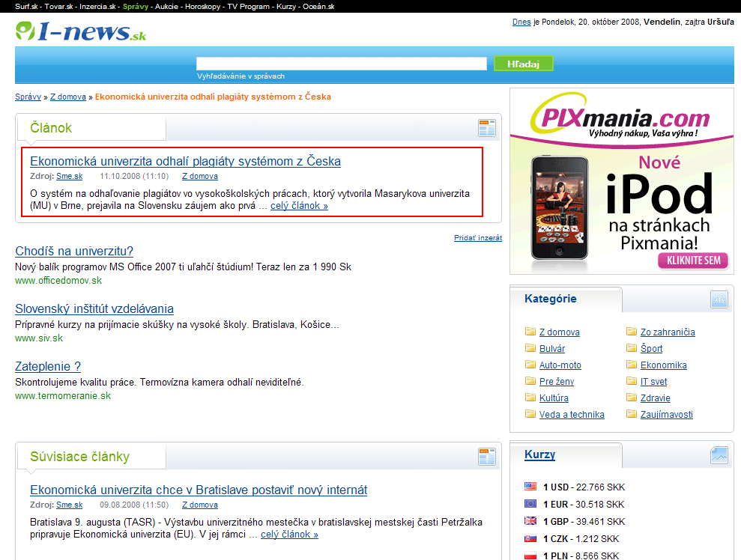Open the Zateplenie ? ad

pos(48,366)
